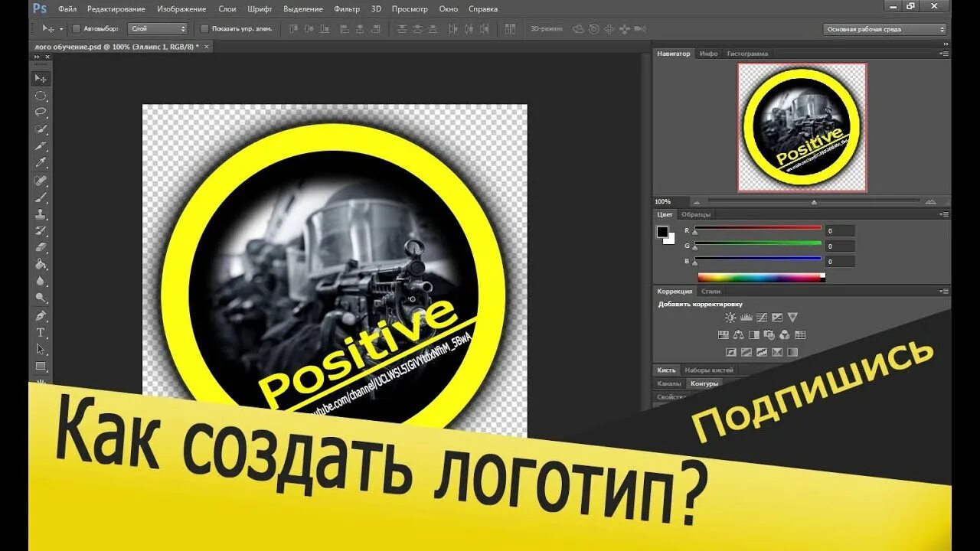The width and height of the screenshot is (980, 551).
Task: Add a Curves adjustment
Action: (762, 317)
